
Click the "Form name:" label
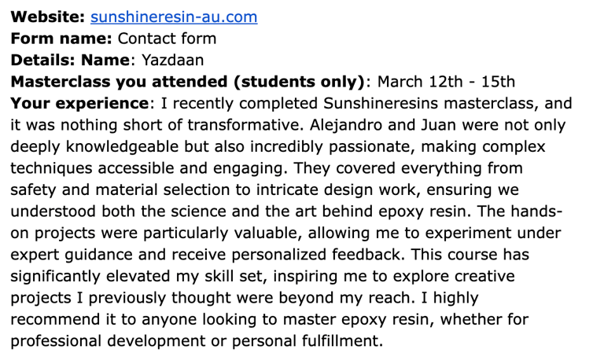[61, 39]
